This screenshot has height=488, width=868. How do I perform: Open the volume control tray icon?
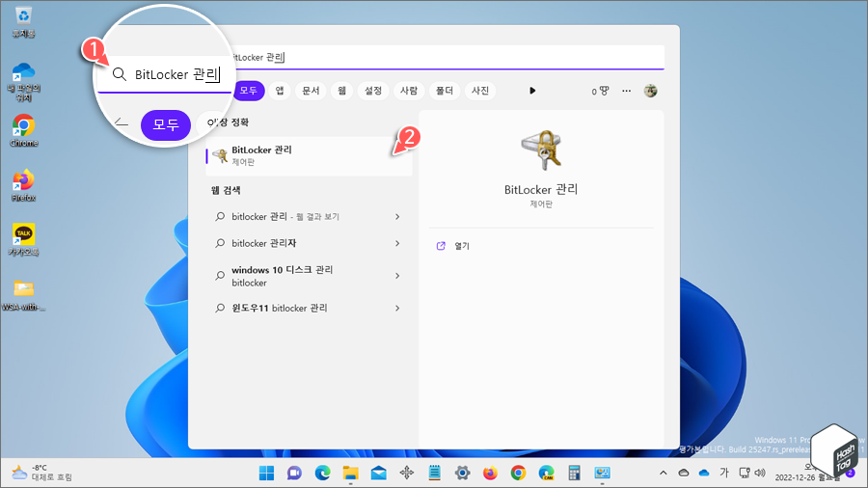pyautogui.click(x=760, y=474)
